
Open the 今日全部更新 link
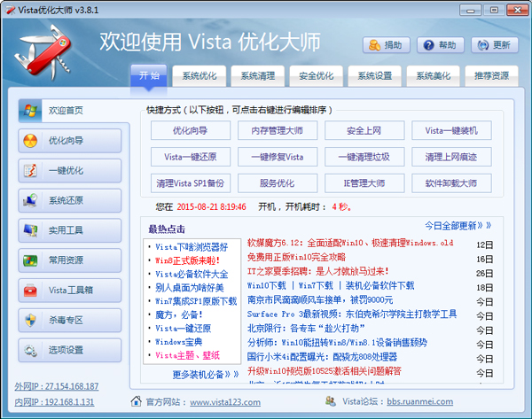[x=458, y=225]
